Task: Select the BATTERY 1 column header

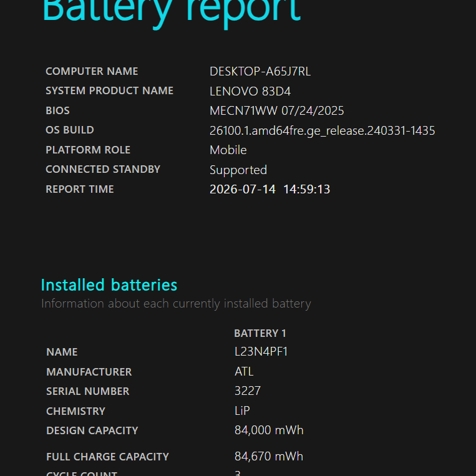Action: 260,333
